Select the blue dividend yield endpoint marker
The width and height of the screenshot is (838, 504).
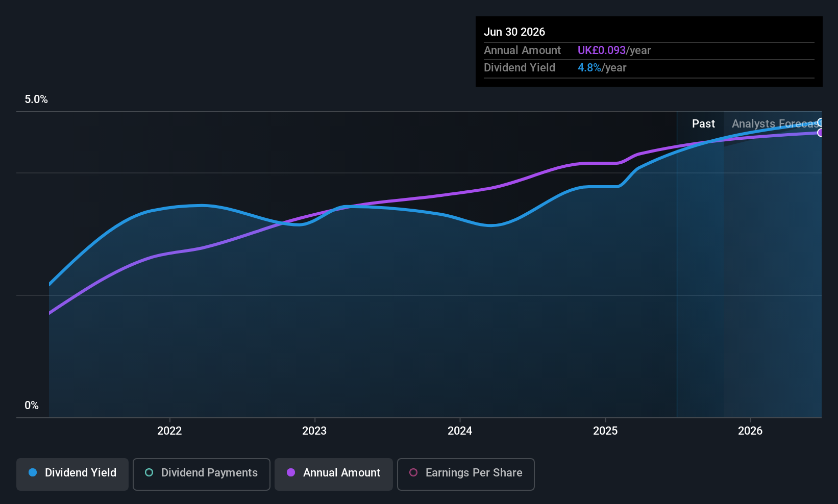coord(820,122)
